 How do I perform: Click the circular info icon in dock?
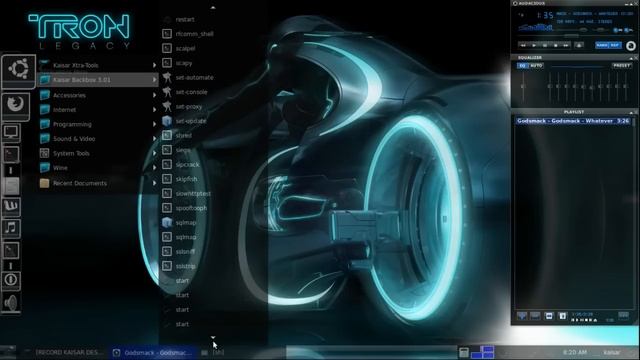click(11, 280)
